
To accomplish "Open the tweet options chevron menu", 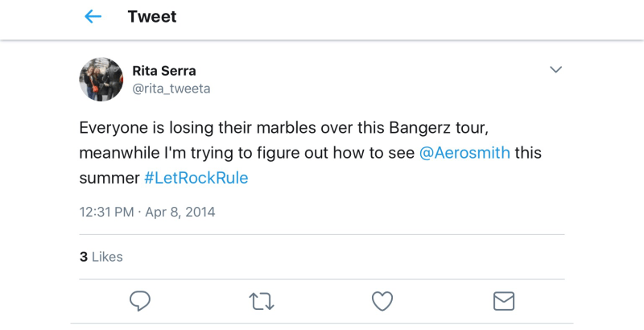I will coord(555,70).
